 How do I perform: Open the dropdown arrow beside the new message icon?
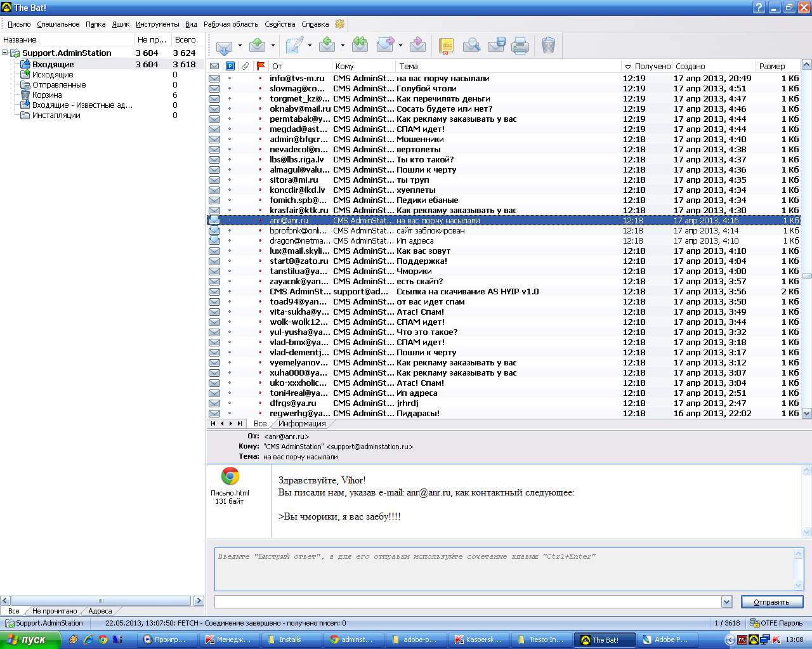(x=310, y=46)
